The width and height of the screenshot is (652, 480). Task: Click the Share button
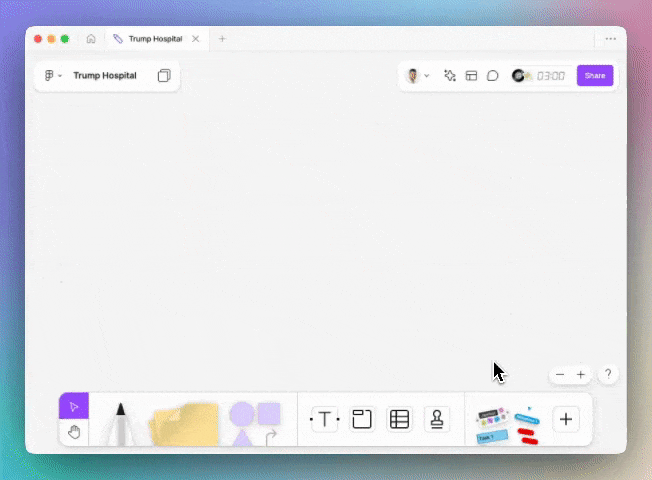(x=595, y=76)
